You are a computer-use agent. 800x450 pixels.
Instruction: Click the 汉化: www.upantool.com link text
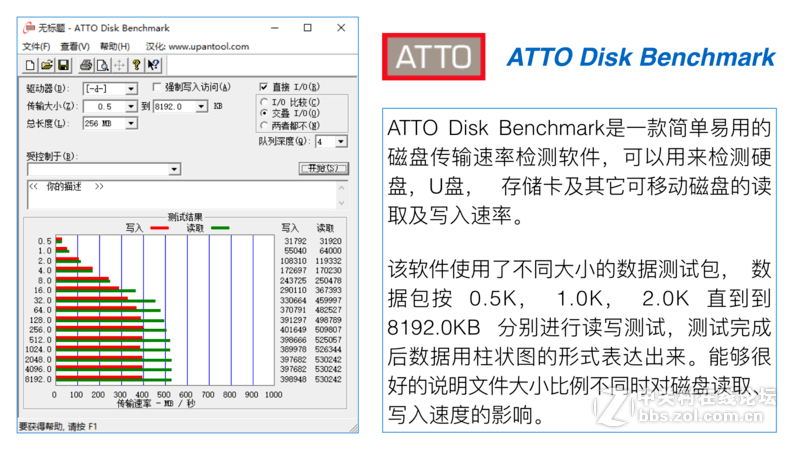[x=197, y=46]
